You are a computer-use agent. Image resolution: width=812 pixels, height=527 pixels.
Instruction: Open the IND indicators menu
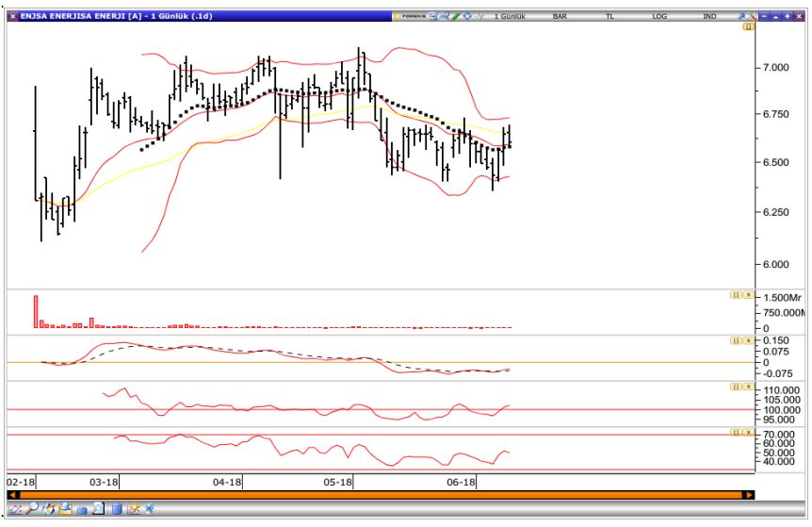tap(709, 16)
